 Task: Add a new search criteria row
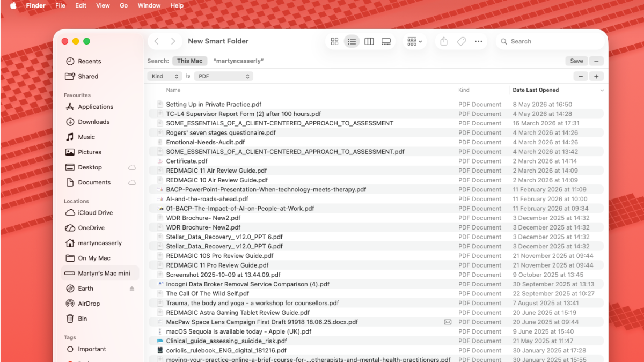(x=596, y=76)
